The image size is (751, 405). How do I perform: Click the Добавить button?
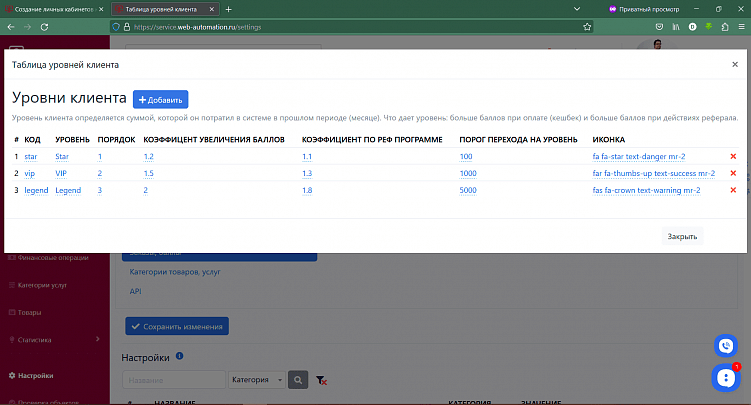coord(160,100)
